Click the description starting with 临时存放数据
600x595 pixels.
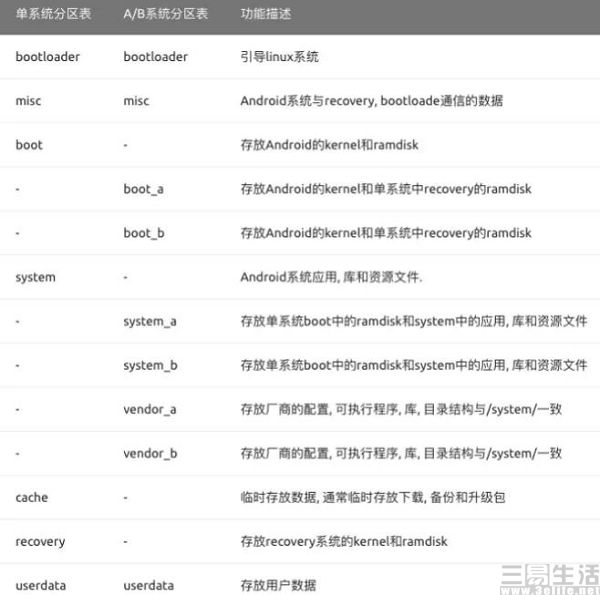[373, 497]
